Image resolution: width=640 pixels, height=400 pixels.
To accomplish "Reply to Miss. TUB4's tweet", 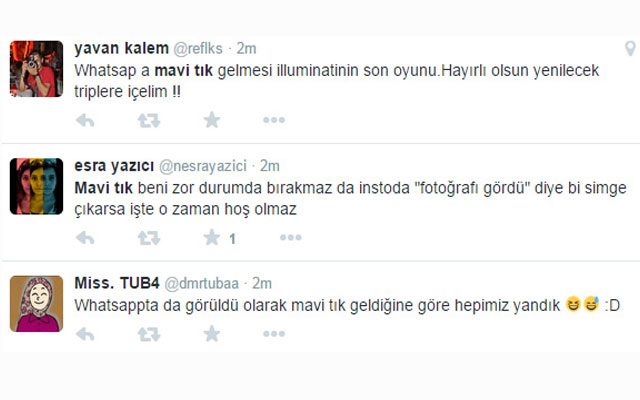I will [x=85, y=334].
